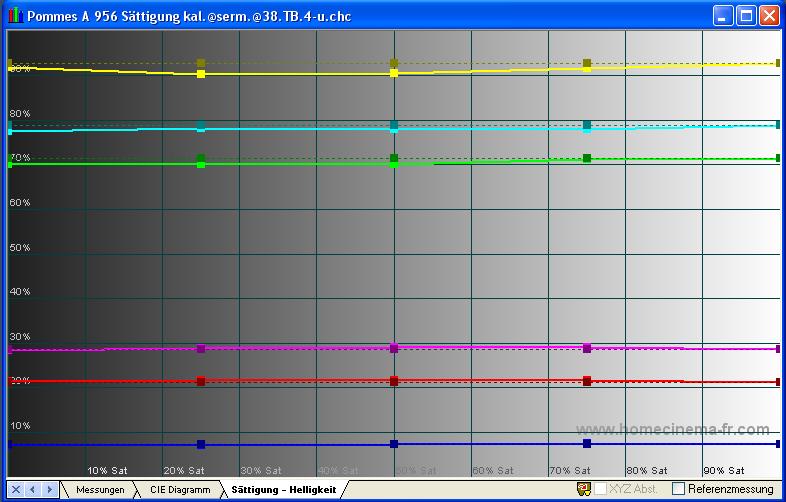Click the window title bar text
This screenshot has height=502, width=786.
188,16
